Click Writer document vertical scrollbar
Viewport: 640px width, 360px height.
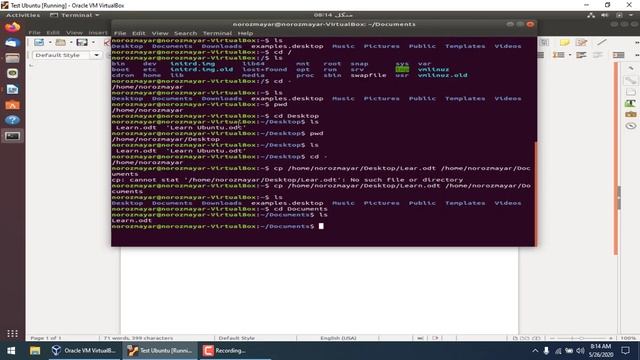point(616,159)
